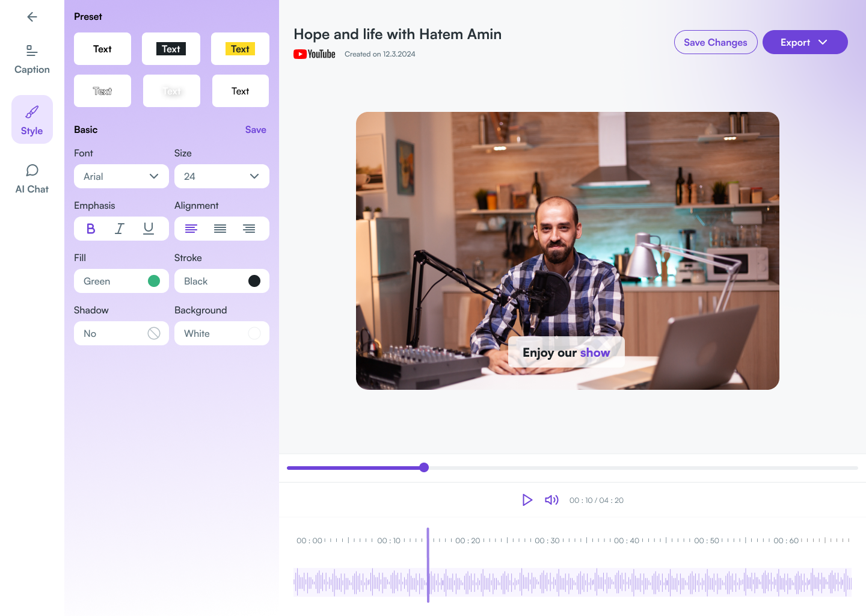Screen dimensions: 866x616
Task: Play the video
Action: pyautogui.click(x=527, y=500)
